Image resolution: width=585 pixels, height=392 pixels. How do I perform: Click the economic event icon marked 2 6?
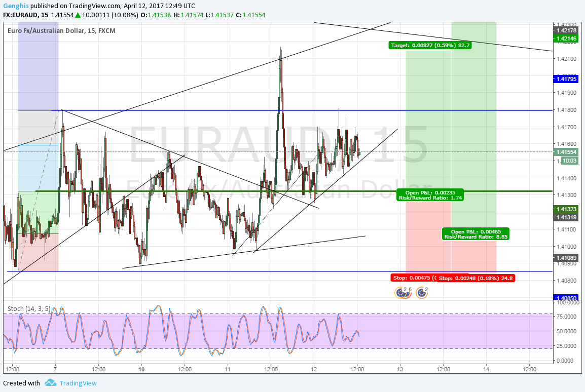tap(403, 293)
